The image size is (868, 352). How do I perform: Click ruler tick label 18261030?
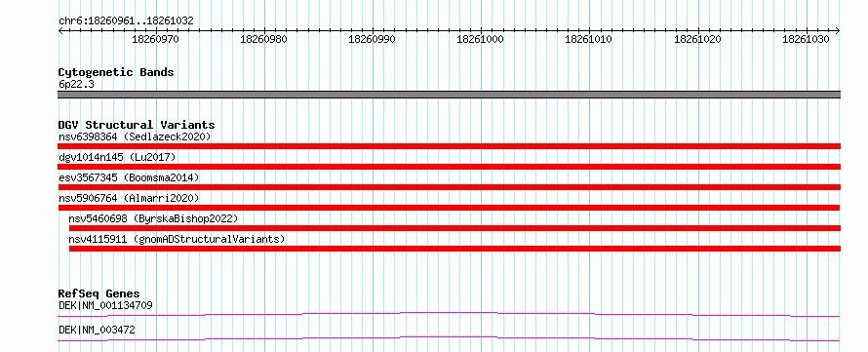click(806, 40)
